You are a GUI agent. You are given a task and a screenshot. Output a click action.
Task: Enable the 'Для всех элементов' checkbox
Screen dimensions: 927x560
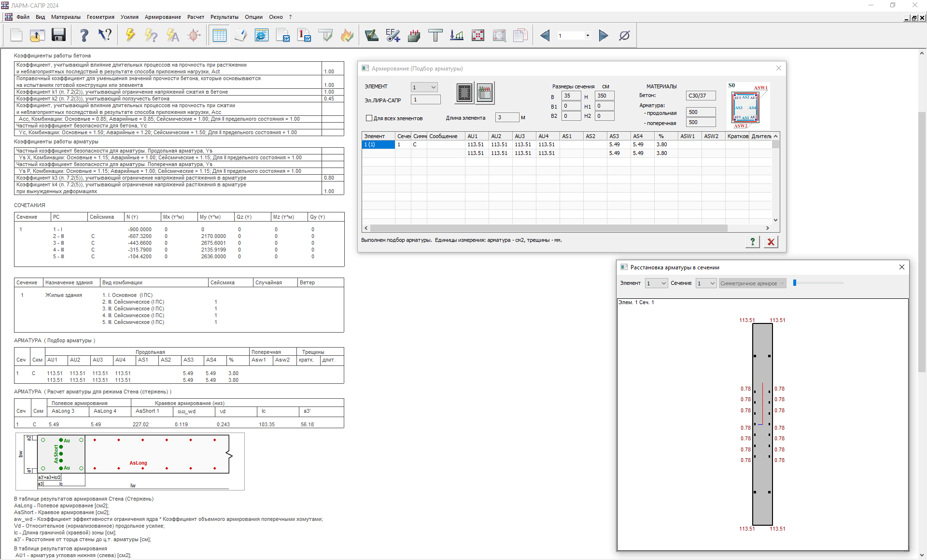[x=369, y=118]
